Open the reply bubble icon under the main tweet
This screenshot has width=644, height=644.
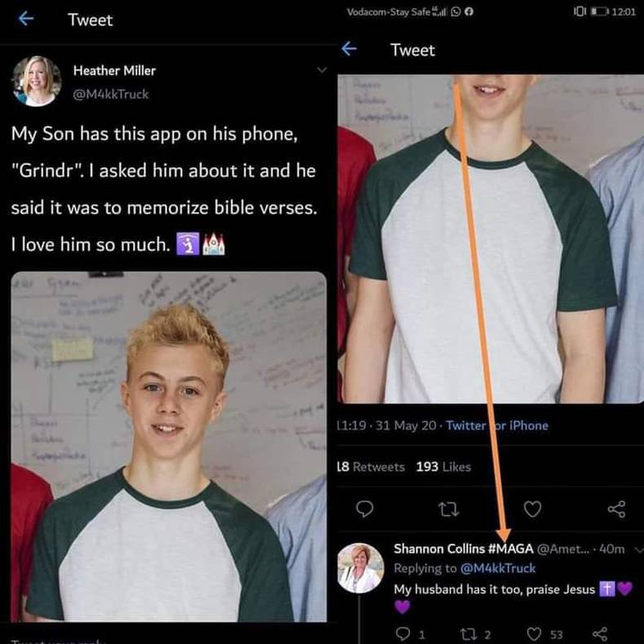(x=364, y=509)
